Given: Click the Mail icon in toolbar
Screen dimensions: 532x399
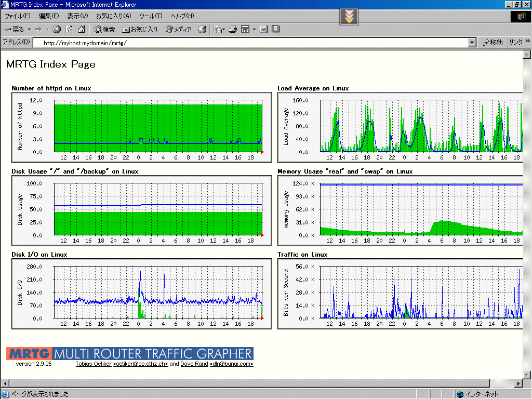Looking at the screenshot, I should [217, 30].
